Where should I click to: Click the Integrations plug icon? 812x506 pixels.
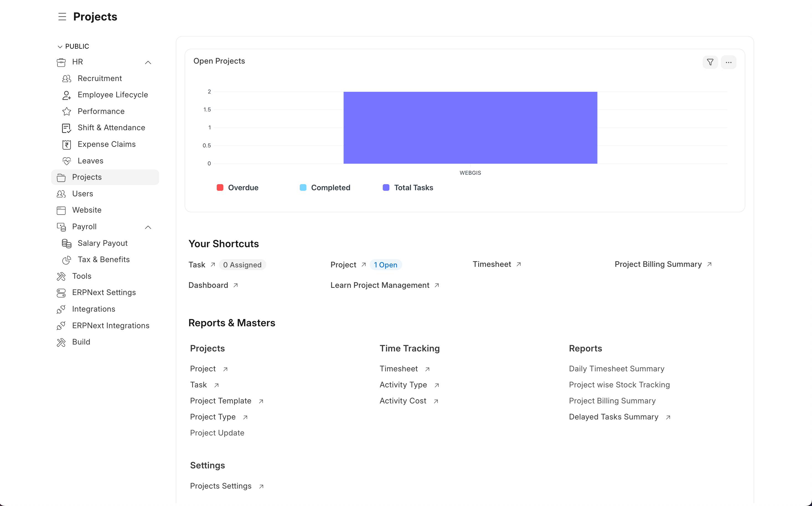(x=61, y=309)
